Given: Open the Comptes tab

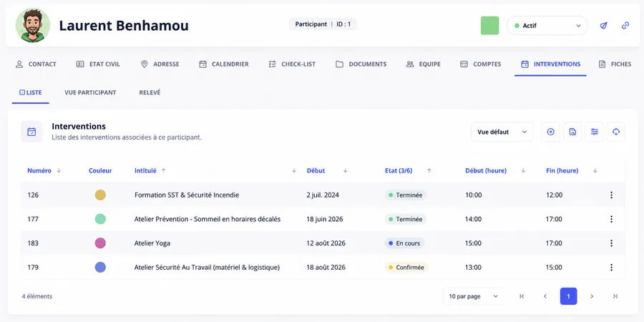Looking at the screenshot, I should point(481,64).
